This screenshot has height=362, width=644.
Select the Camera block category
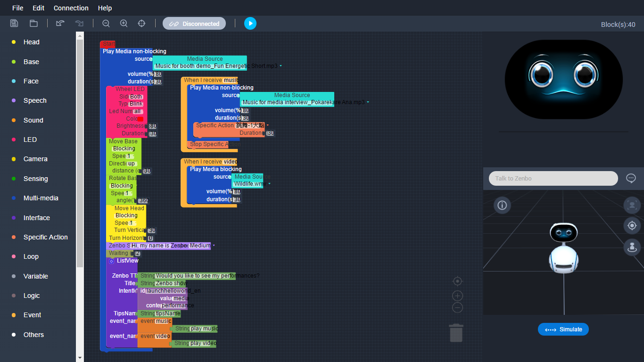click(x=35, y=159)
